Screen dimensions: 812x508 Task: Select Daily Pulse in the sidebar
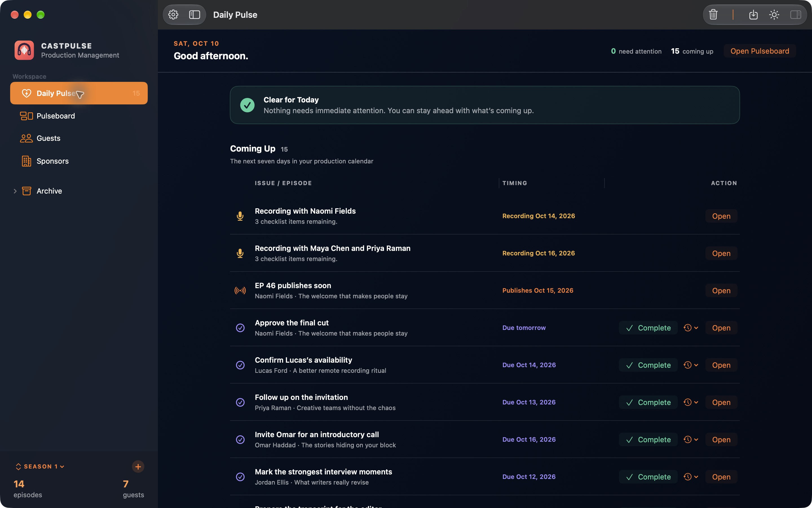pyautogui.click(x=79, y=93)
